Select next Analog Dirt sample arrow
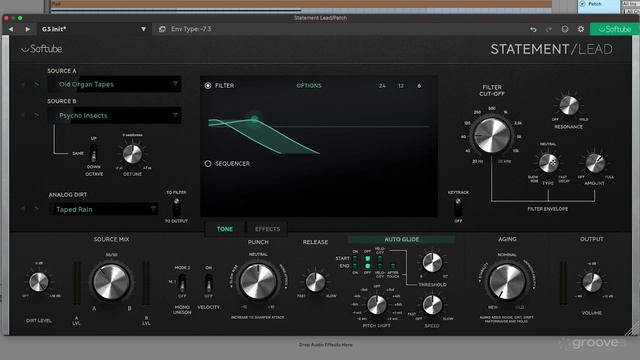This screenshot has width=640, height=360. pyautogui.click(x=36, y=209)
